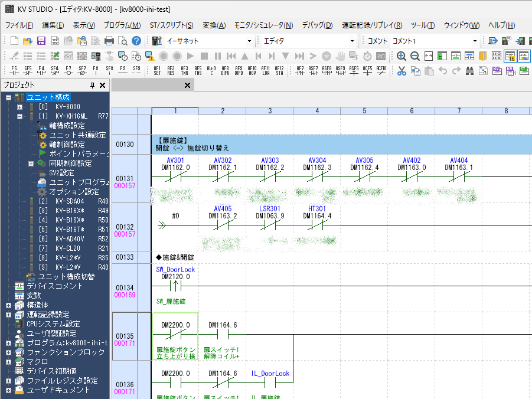Toggle the highlighted ladder display button beside 16
The image size is (532, 399).
coord(524,56)
